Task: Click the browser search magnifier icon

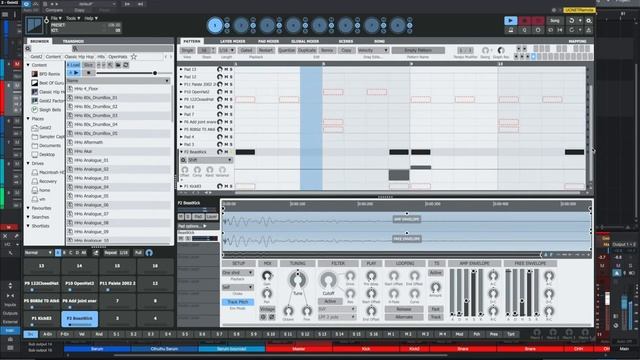Action: tap(75, 49)
